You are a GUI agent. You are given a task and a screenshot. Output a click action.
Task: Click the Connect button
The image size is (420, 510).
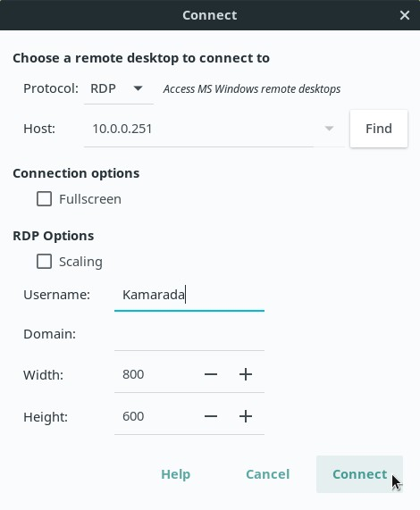(359, 474)
